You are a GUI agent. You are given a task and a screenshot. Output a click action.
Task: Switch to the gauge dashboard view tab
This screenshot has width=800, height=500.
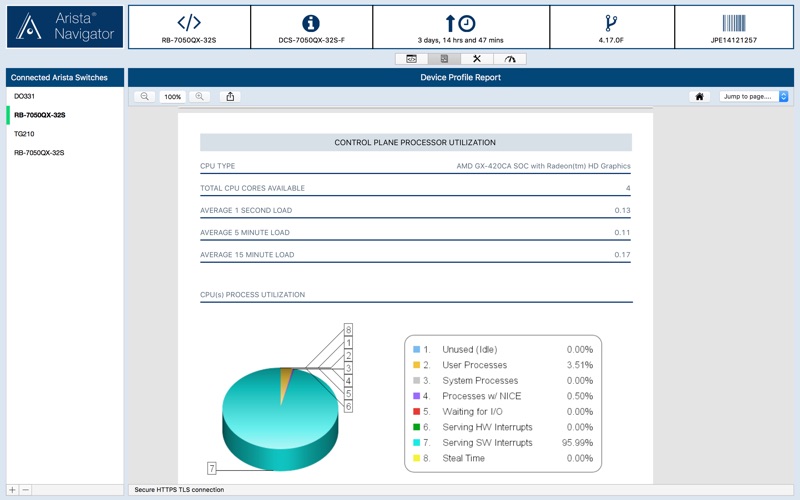pos(510,59)
